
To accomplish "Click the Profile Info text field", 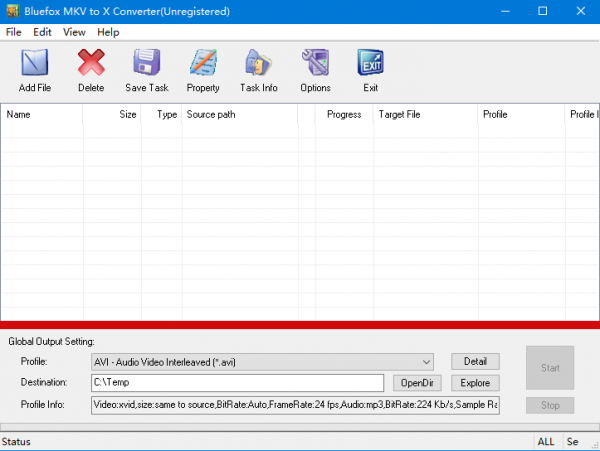I will point(294,405).
